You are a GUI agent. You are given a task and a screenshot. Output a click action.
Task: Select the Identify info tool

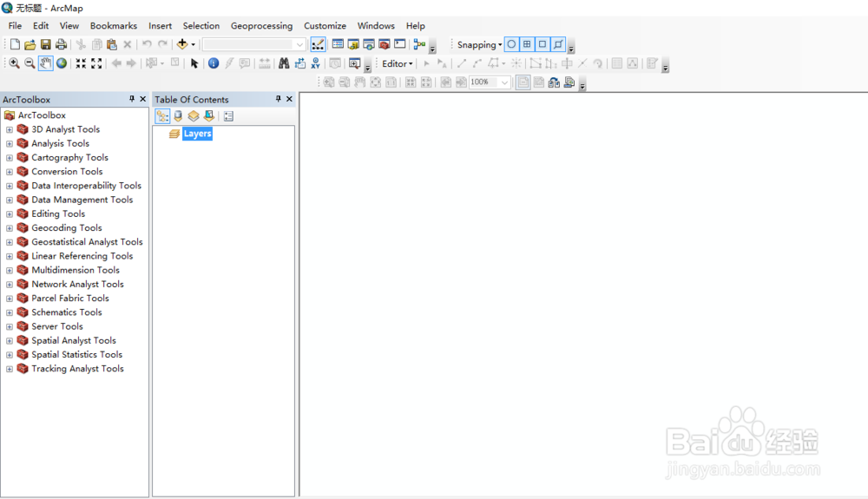tap(214, 63)
